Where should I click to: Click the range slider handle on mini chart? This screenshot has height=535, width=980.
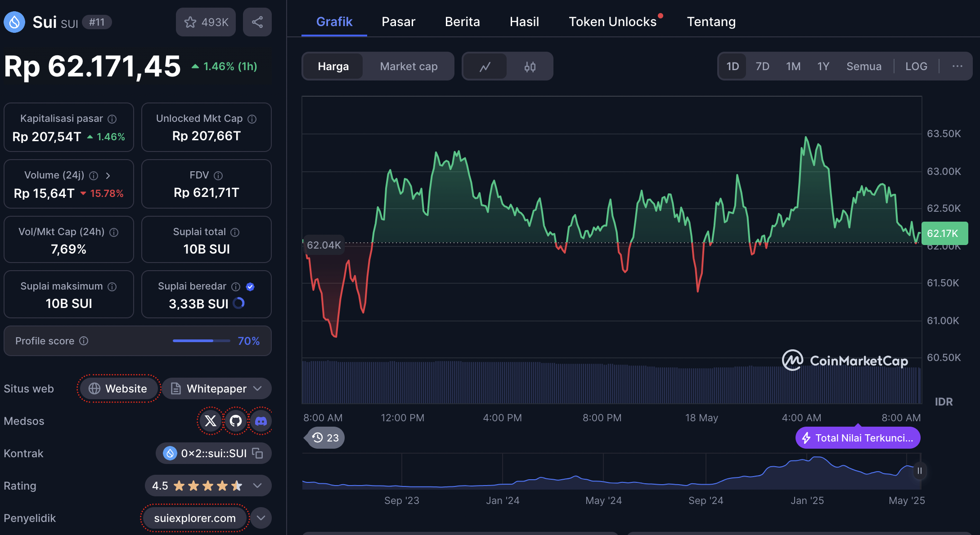point(919,471)
